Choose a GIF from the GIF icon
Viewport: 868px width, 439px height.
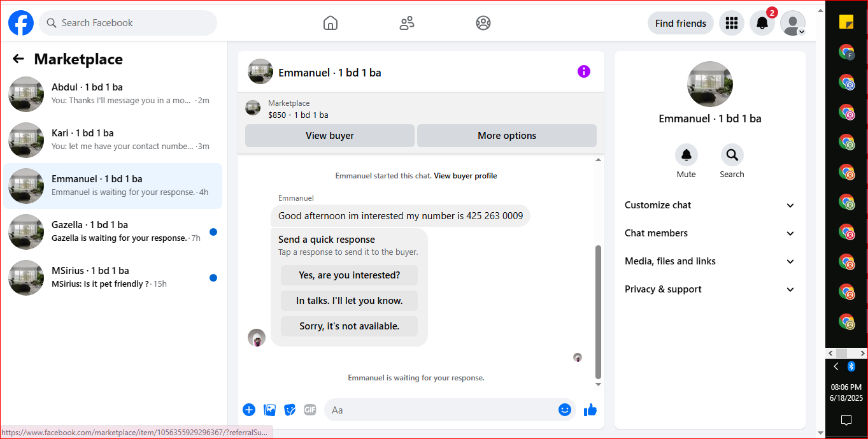(310, 410)
